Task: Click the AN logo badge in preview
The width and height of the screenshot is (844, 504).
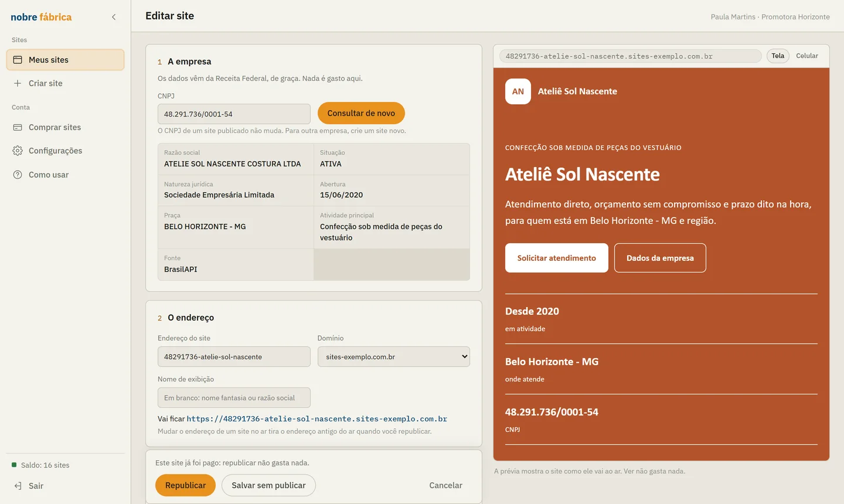Action: (518, 91)
